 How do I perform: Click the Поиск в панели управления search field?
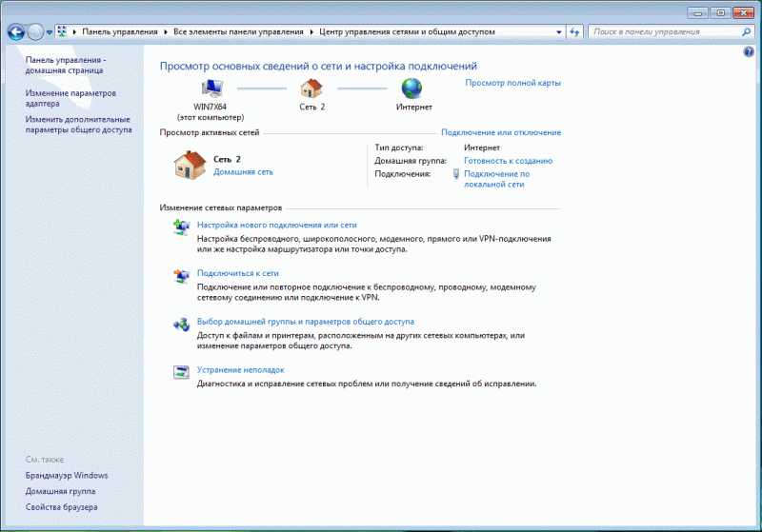click(657, 31)
